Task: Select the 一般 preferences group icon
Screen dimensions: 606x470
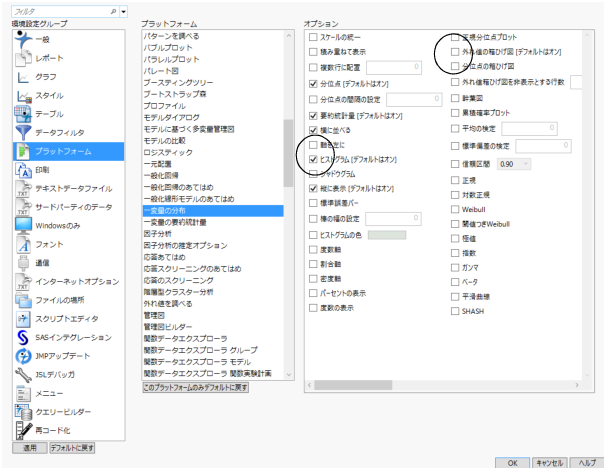Action: pos(24,39)
